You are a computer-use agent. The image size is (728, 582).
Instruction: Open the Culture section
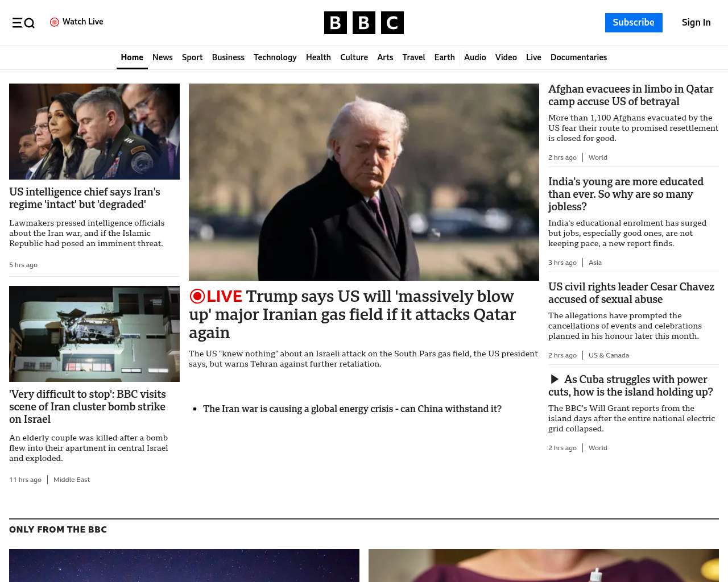coord(354,57)
